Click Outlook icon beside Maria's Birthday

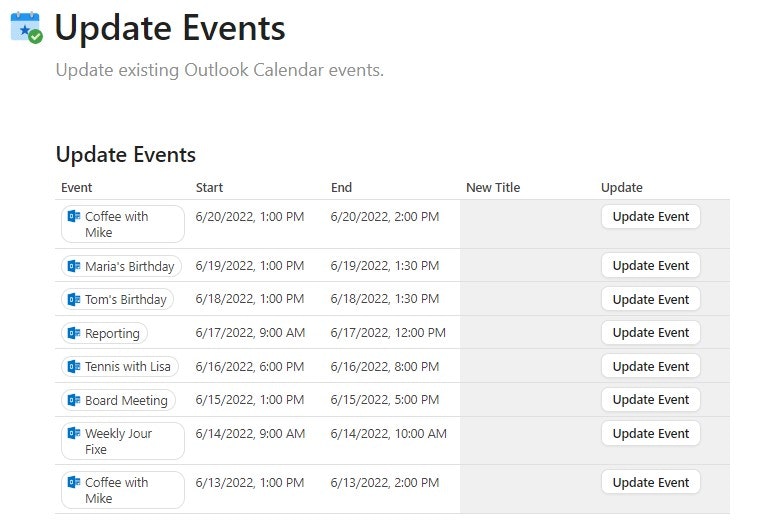click(x=74, y=266)
